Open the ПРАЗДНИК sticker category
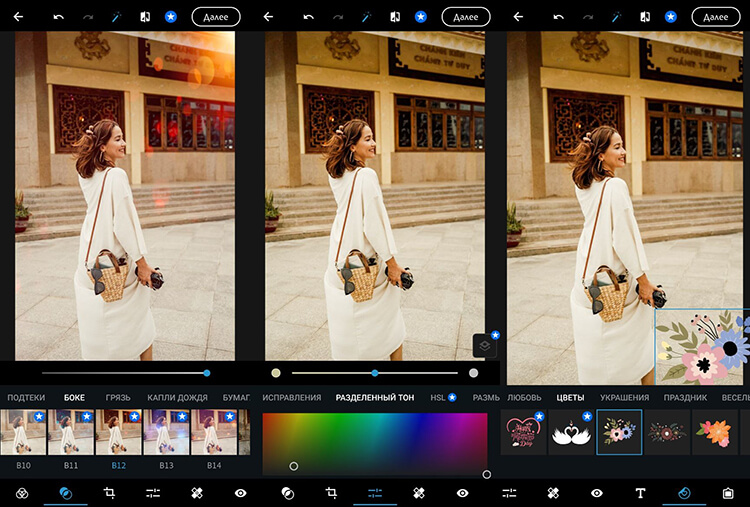This screenshot has width=750, height=507. tap(685, 397)
